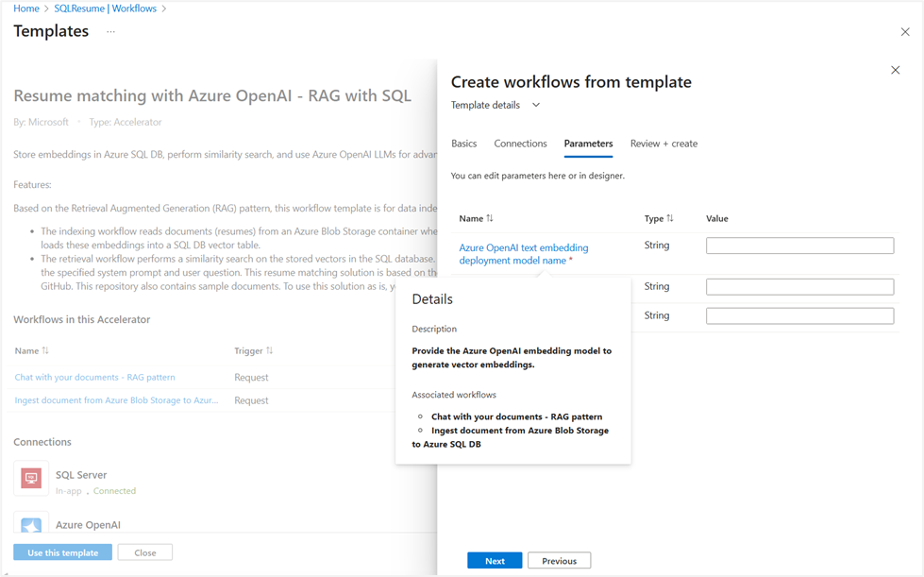Focus the embedding deployment model name value field

pos(799,246)
